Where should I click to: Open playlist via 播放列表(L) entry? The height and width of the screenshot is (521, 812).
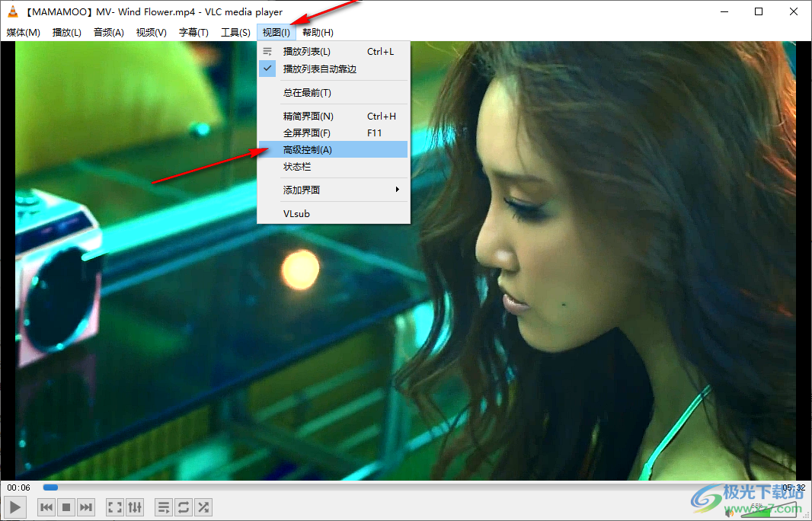pyautogui.click(x=334, y=51)
